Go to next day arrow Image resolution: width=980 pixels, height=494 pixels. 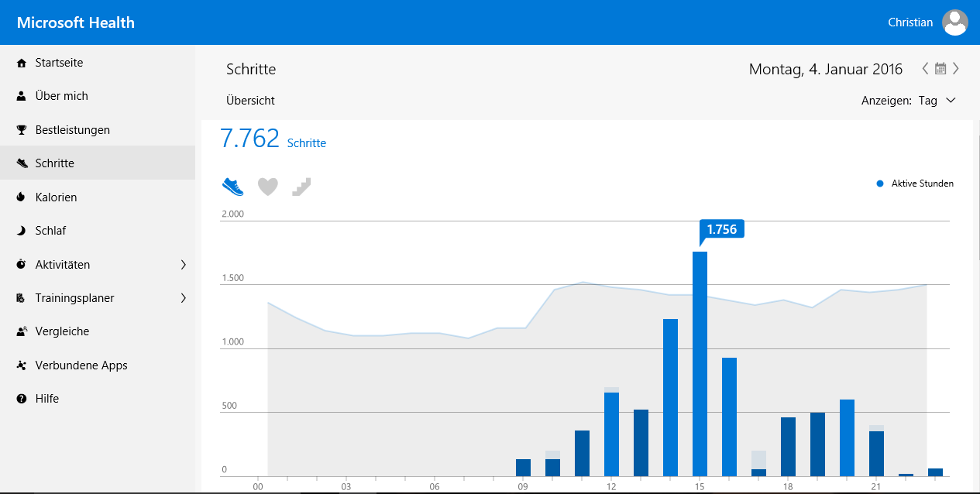[956, 69]
